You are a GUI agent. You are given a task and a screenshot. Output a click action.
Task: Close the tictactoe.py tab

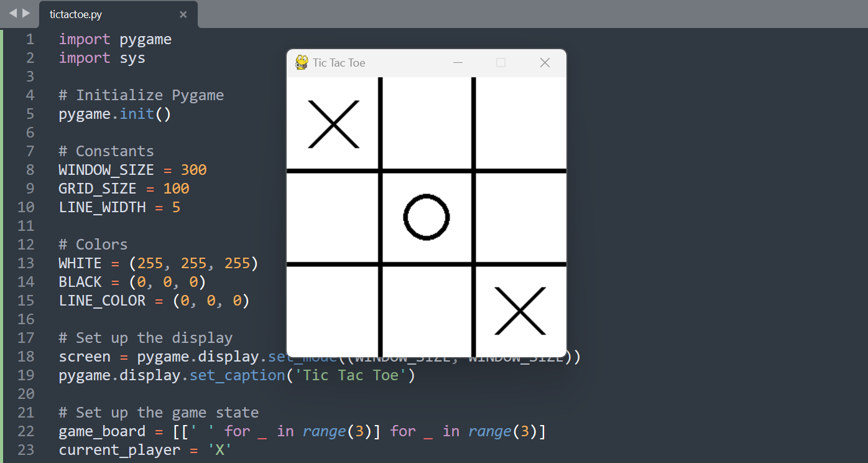point(183,14)
